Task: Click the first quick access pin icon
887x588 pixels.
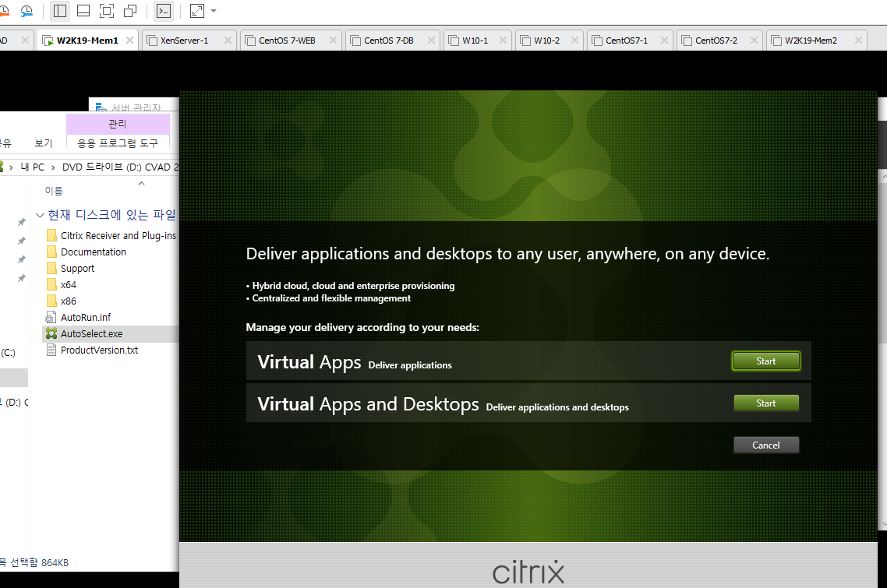Action: coord(22,222)
